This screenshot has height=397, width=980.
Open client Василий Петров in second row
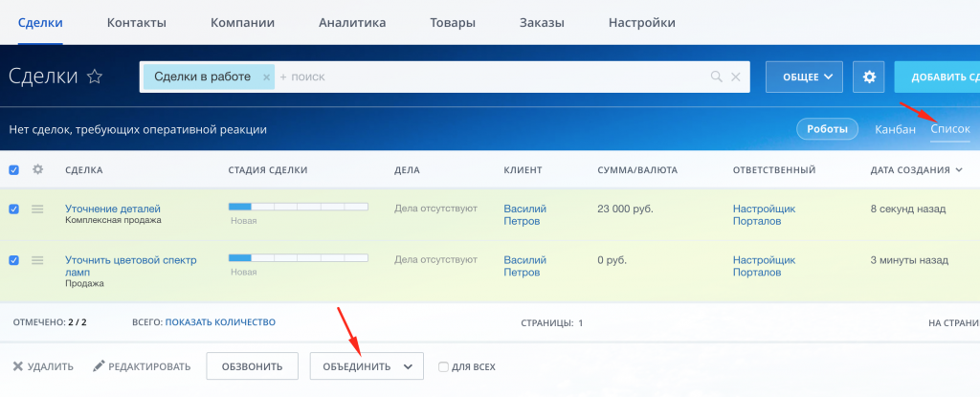pos(525,266)
